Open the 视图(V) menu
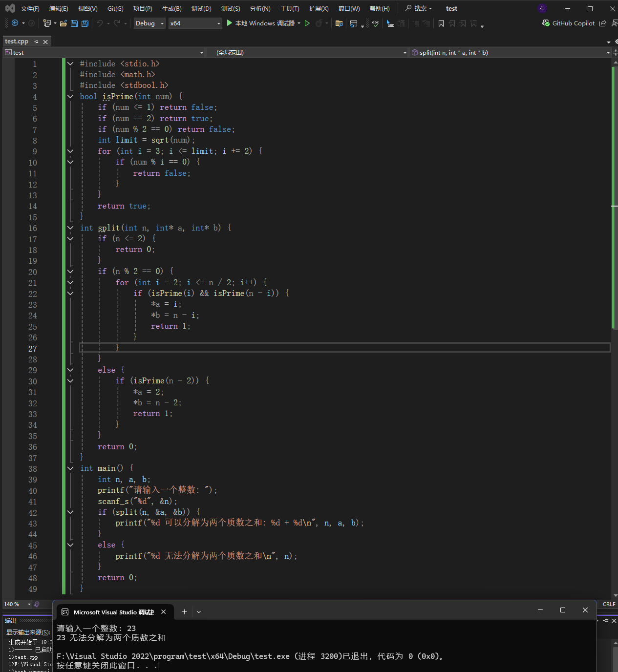The image size is (618, 672). (x=88, y=8)
